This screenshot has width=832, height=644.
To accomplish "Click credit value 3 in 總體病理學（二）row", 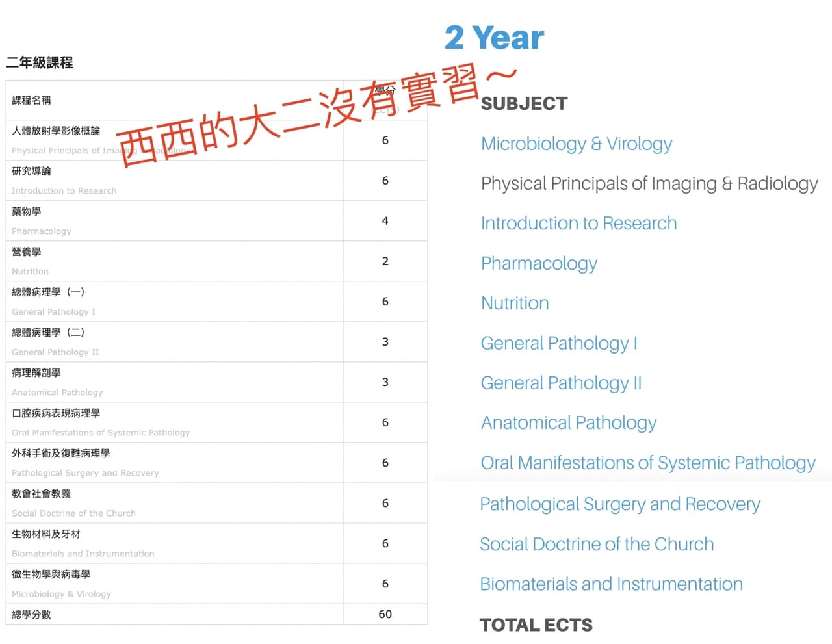I will tap(385, 342).
